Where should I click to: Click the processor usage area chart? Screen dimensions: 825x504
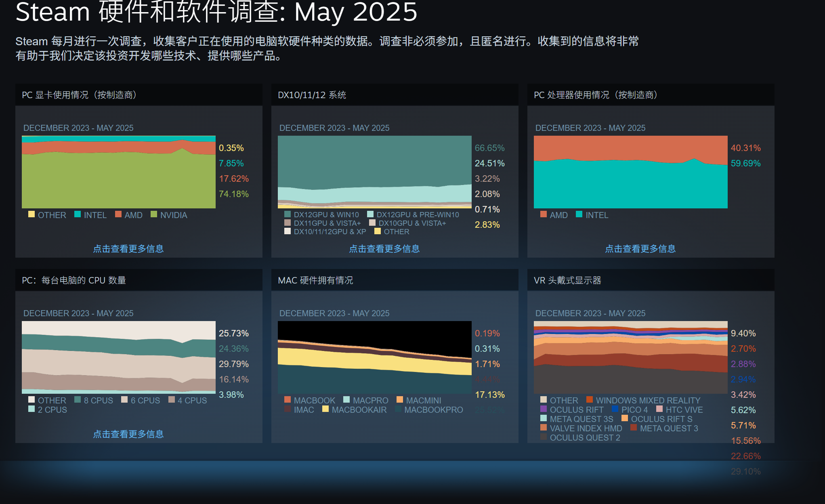tap(631, 172)
